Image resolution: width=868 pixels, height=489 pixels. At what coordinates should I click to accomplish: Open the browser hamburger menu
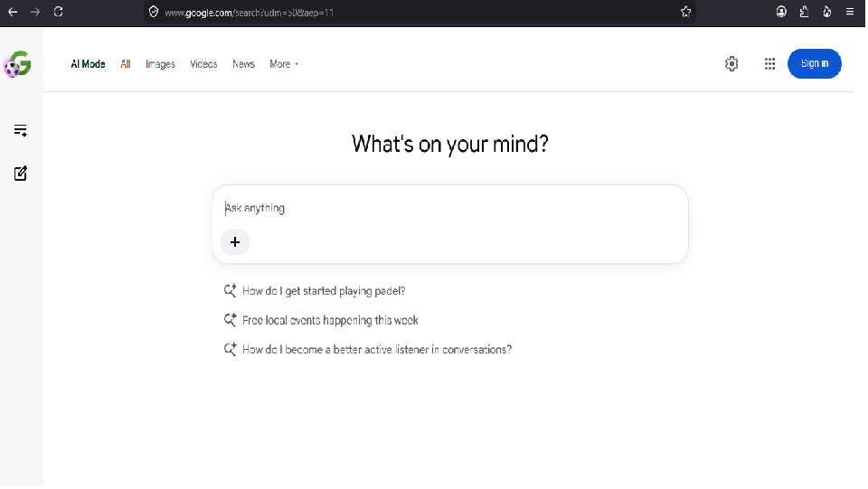click(x=850, y=12)
